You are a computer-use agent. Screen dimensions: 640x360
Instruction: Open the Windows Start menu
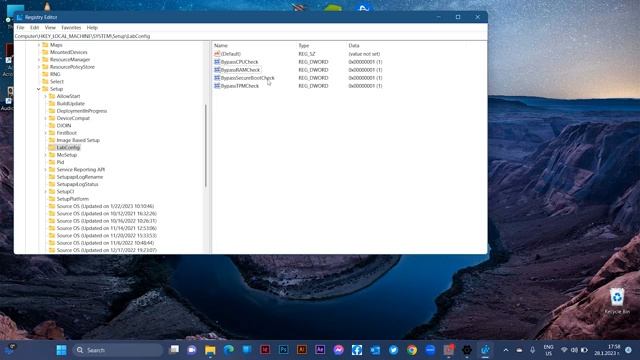point(62,350)
